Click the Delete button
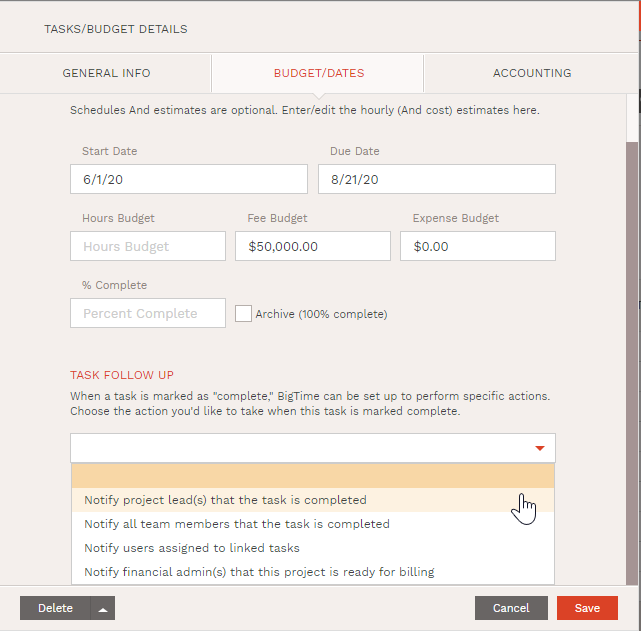Image resolution: width=641 pixels, height=631 pixels. point(55,608)
